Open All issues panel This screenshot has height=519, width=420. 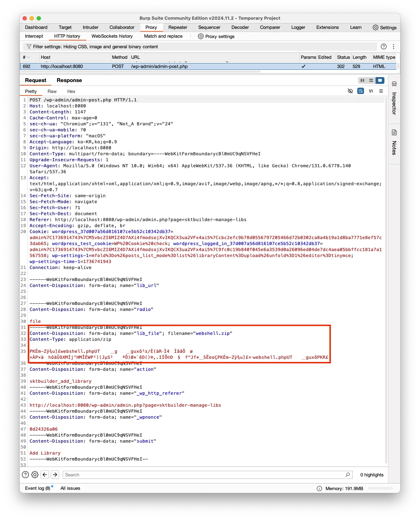coord(70,488)
